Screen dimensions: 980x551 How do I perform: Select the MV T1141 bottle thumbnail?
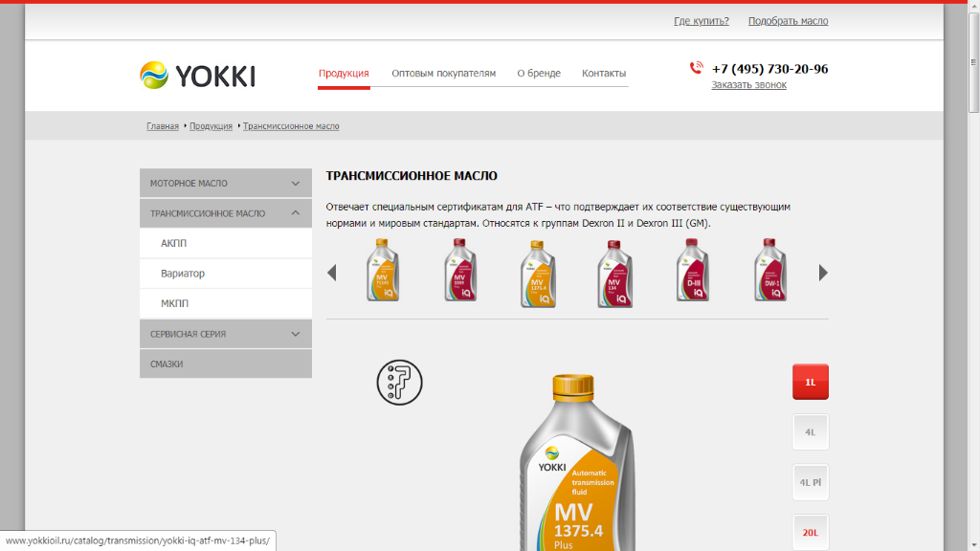click(x=383, y=272)
